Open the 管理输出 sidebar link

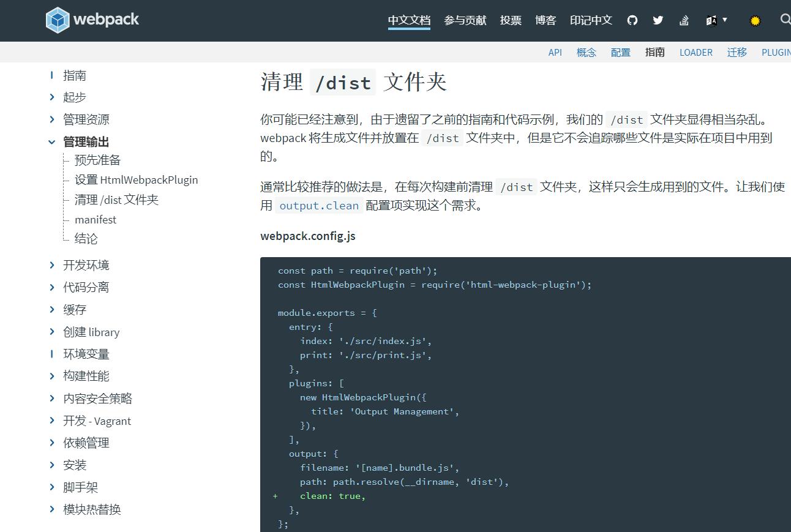coord(86,142)
